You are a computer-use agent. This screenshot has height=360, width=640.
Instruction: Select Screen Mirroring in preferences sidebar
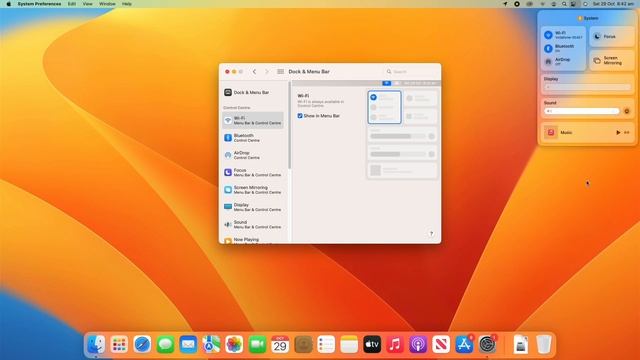[x=253, y=190]
